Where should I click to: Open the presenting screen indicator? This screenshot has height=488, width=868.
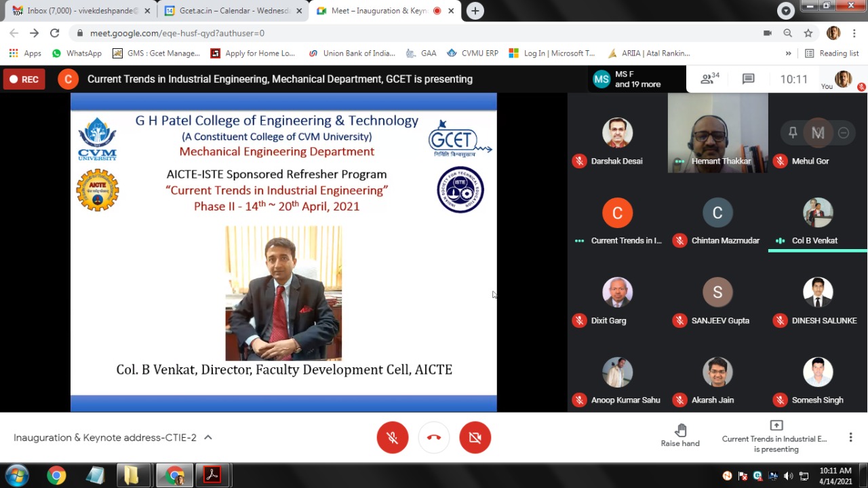776,437
